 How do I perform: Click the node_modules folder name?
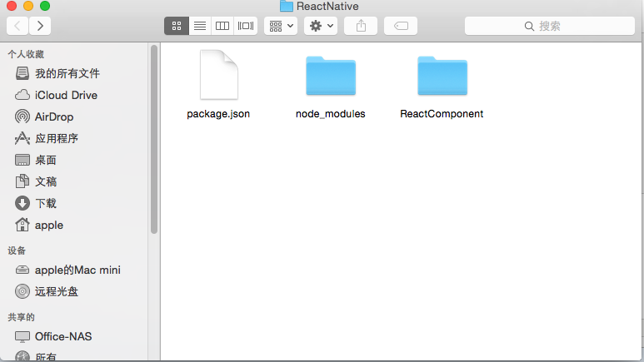[x=330, y=114]
